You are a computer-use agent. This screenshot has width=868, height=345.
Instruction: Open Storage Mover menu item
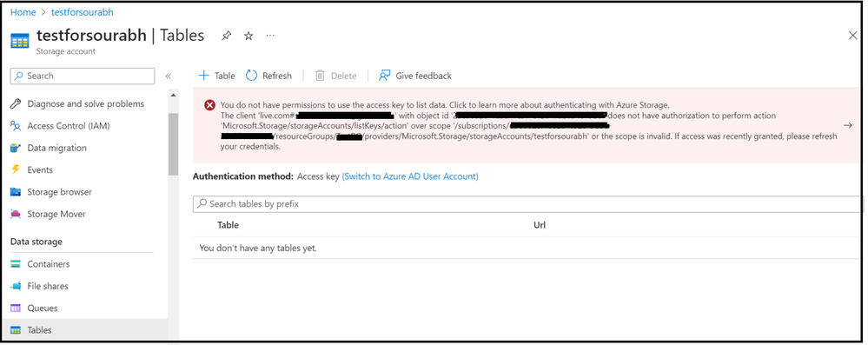(x=56, y=215)
